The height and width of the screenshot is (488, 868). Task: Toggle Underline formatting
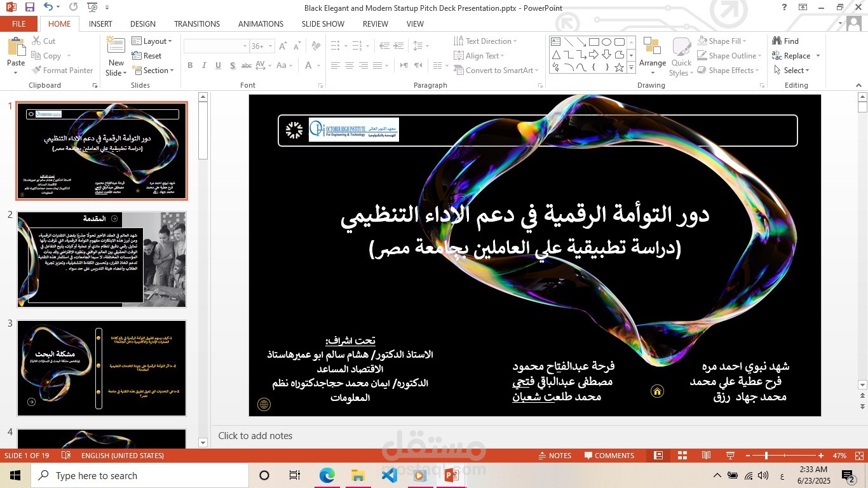click(x=218, y=65)
